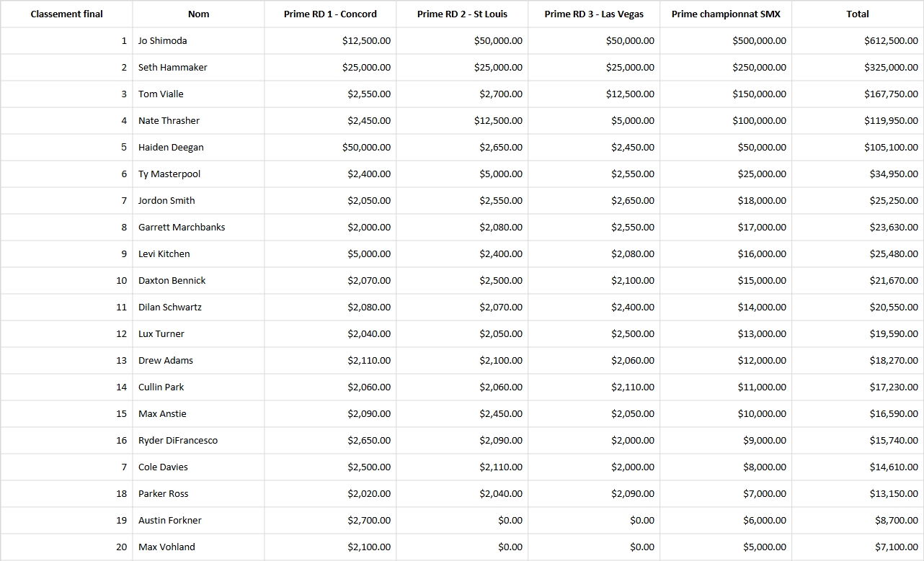
Task: Click the "Prime RD 3 - Las Vegas" header
Action: (594, 14)
